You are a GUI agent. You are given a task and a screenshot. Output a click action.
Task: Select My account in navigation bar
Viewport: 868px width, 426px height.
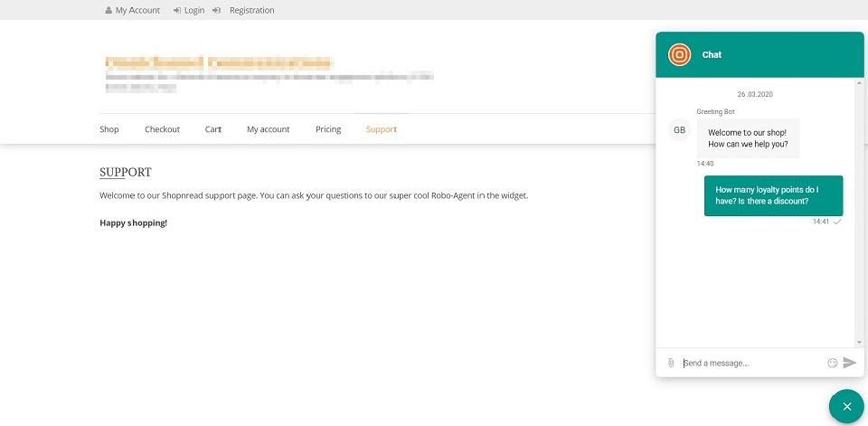(x=268, y=129)
